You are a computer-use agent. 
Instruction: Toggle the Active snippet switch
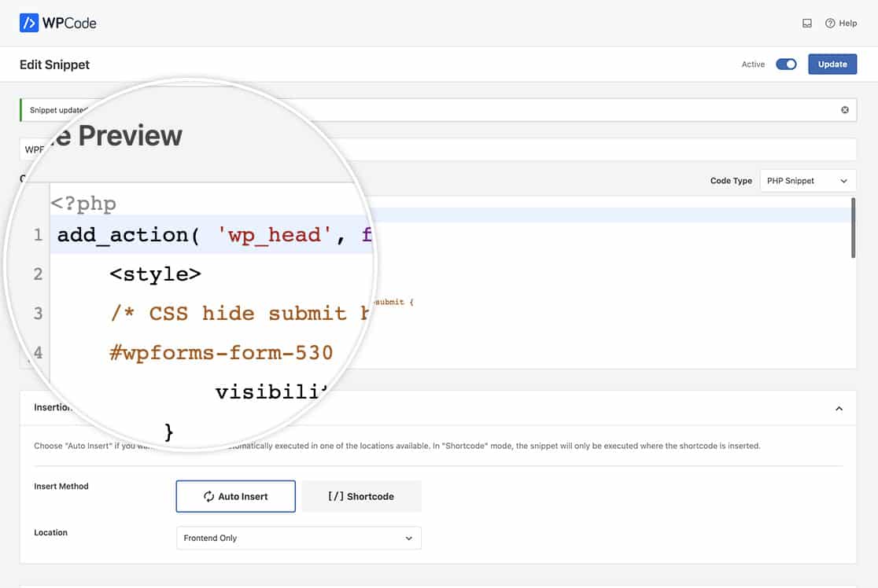tap(786, 64)
